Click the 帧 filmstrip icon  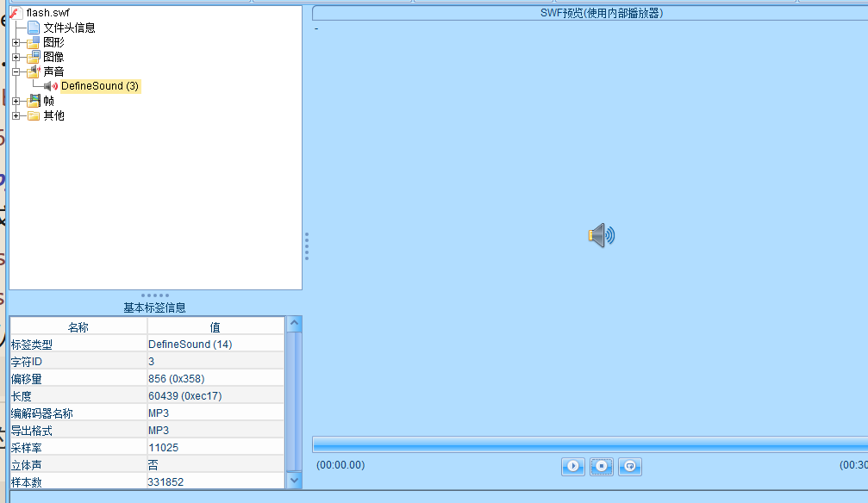34,101
